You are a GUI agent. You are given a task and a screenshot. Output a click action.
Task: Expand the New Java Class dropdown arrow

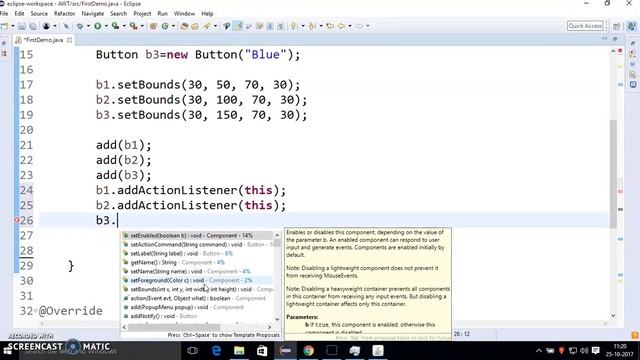tap(173, 26)
